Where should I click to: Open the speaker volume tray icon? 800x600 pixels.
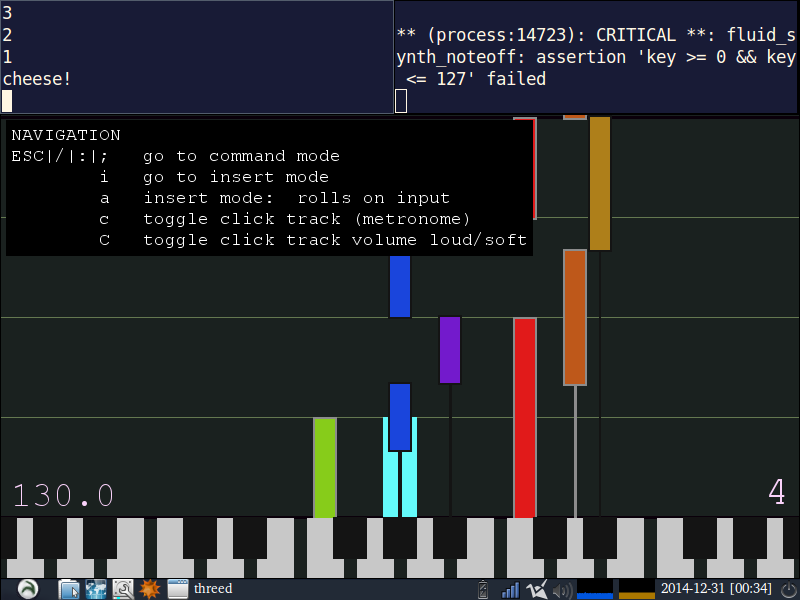[562, 589]
